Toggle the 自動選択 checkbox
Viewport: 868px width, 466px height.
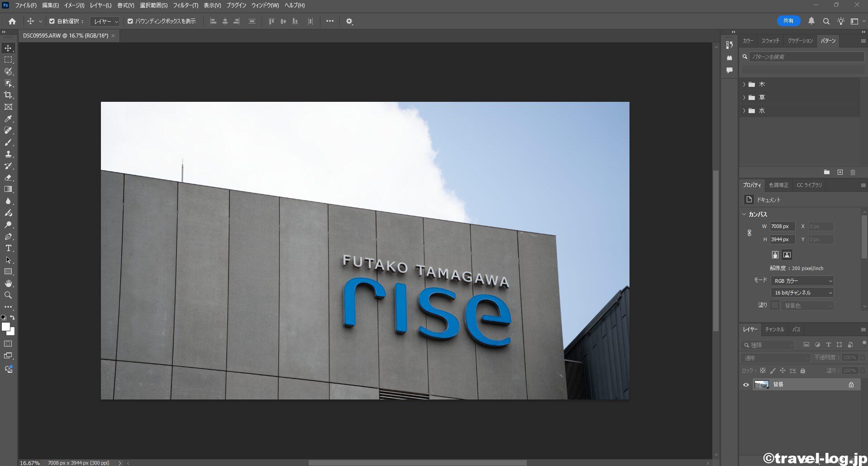(52, 21)
